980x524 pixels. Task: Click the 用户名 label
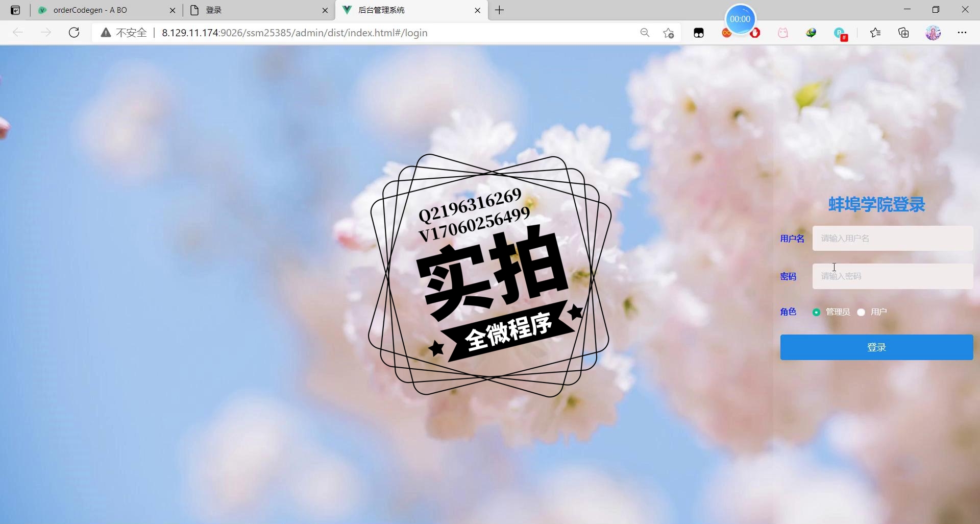click(x=792, y=239)
